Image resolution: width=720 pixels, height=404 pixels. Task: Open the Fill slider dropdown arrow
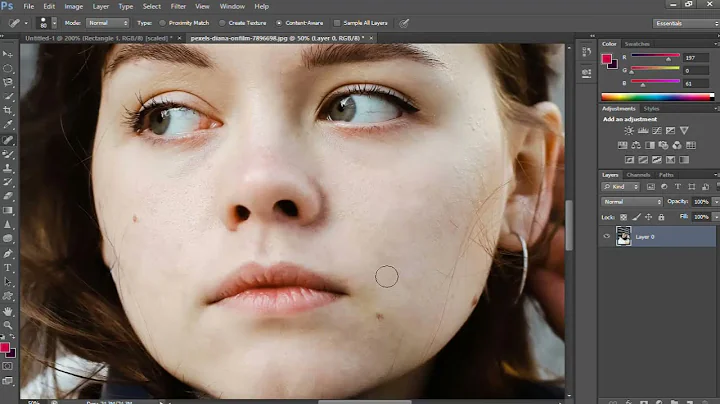716,217
